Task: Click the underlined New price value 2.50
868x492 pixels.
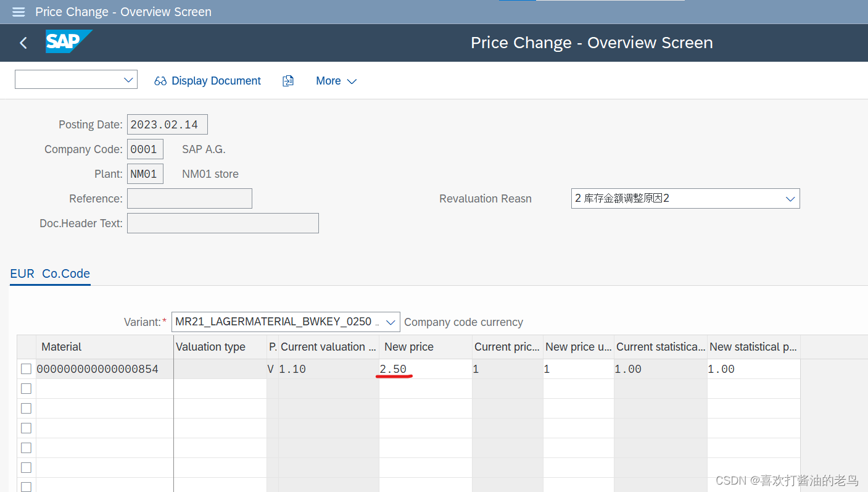Action: click(x=395, y=369)
